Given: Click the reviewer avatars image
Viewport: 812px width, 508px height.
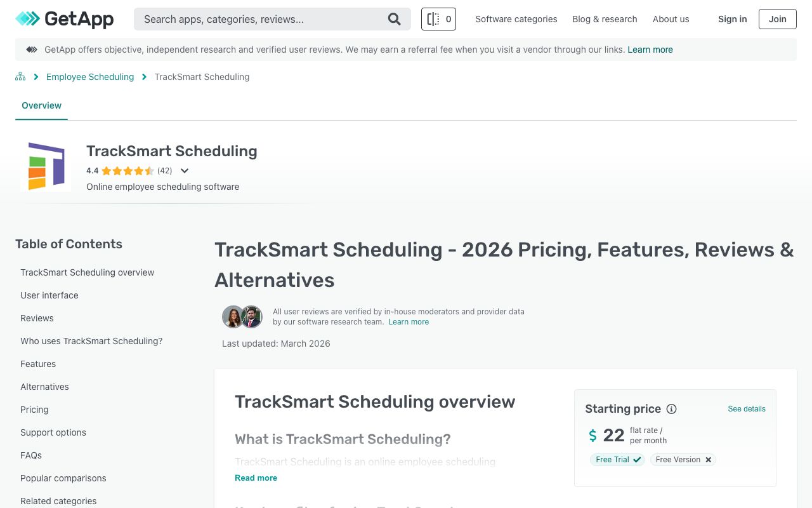Looking at the screenshot, I should (242, 317).
